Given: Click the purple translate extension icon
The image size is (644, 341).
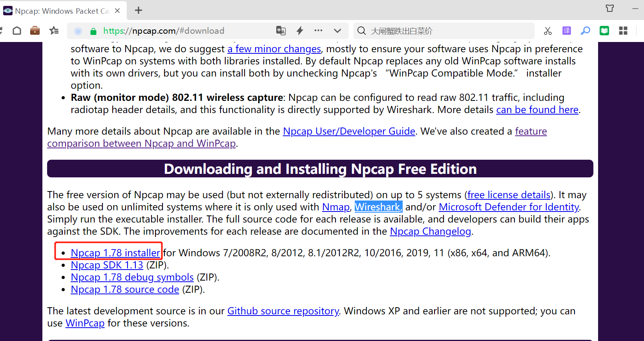Looking at the screenshot, I should point(567,31).
